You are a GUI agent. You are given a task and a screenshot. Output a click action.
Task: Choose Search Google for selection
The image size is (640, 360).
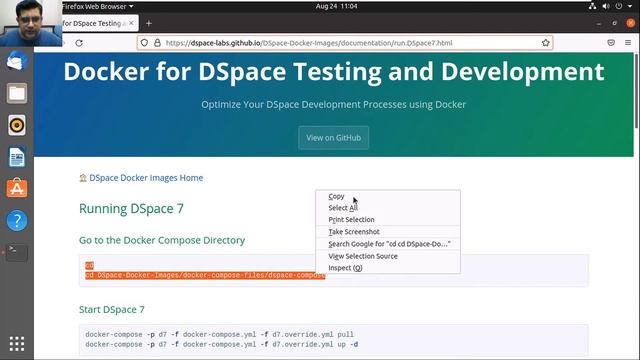click(x=388, y=244)
